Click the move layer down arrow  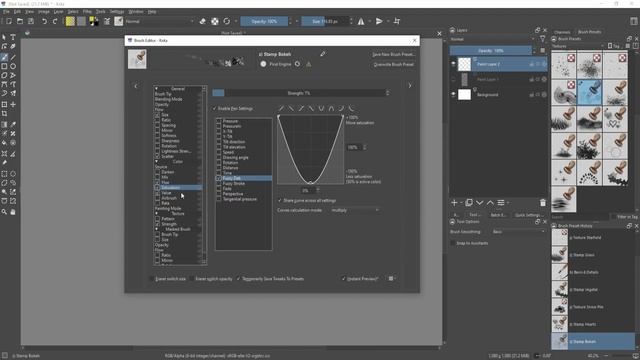point(480,202)
